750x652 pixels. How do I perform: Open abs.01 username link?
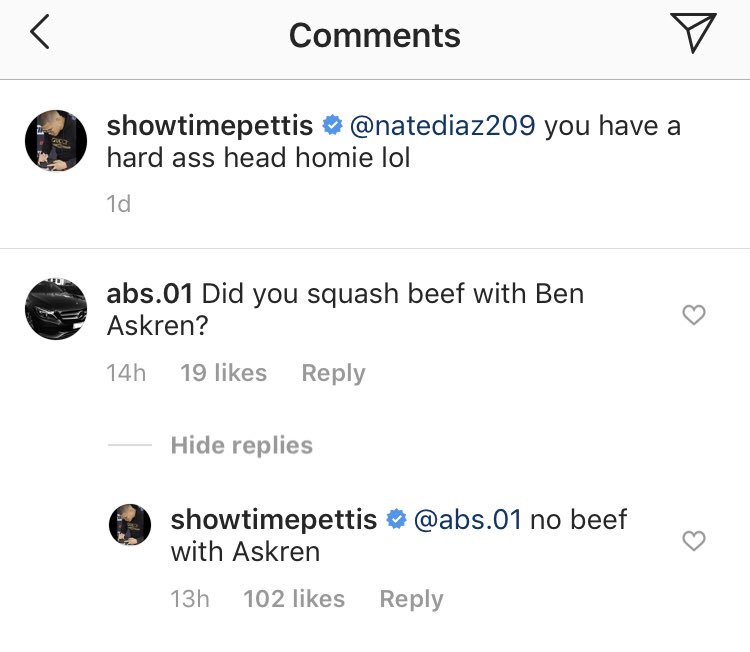tap(149, 294)
